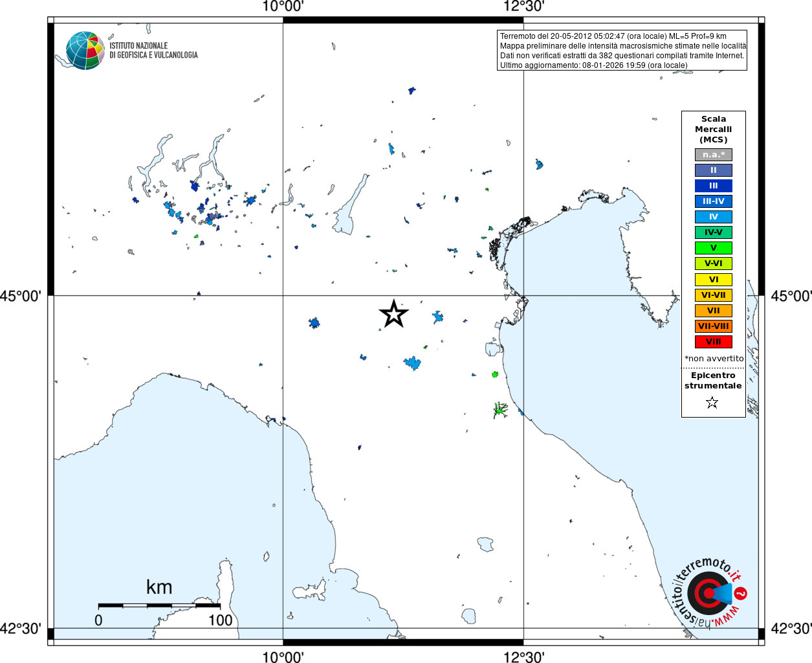The width and height of the screenshot is (812, 663).
Task: Click the right 45°00' latitude label
Action: point(791,296)
